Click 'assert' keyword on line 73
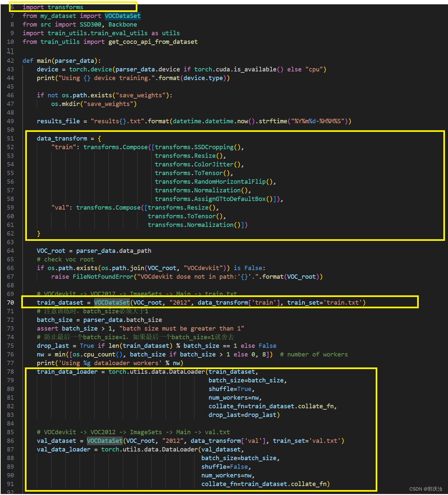The width and height of the screenshot is (448, 495). [47, 329]
